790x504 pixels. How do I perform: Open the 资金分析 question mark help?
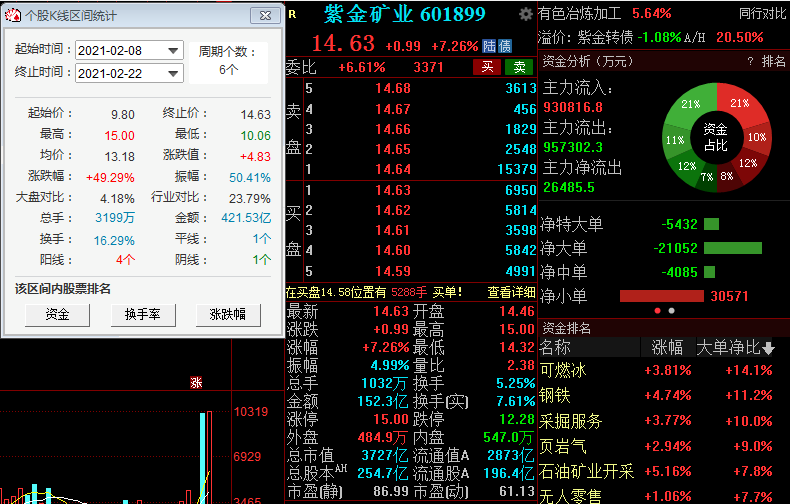[x=750, y=61]
